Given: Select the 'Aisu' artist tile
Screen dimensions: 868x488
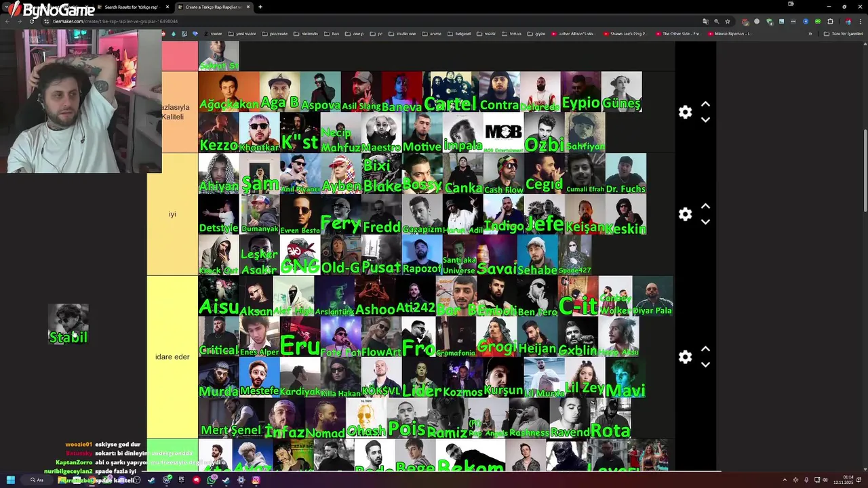Looking at the screenshot, I should 218,296.
